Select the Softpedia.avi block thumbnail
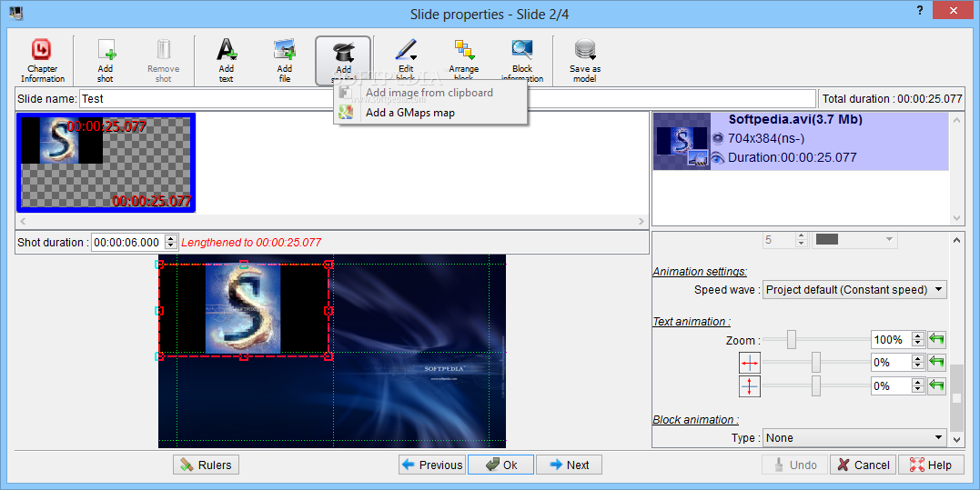The height and width of the screenshot is (490, 980). coord(682,142)
